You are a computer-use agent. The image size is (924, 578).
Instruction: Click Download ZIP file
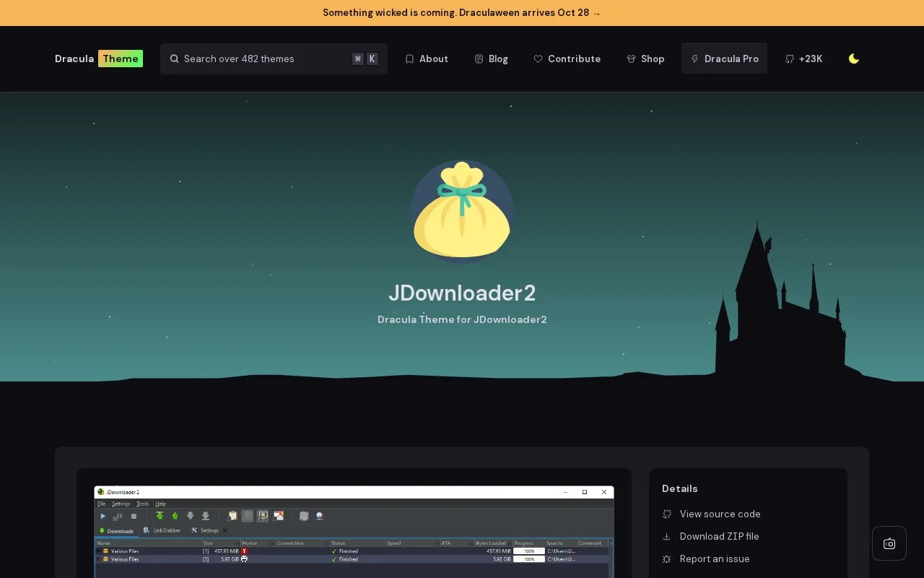tap(710, 536)
